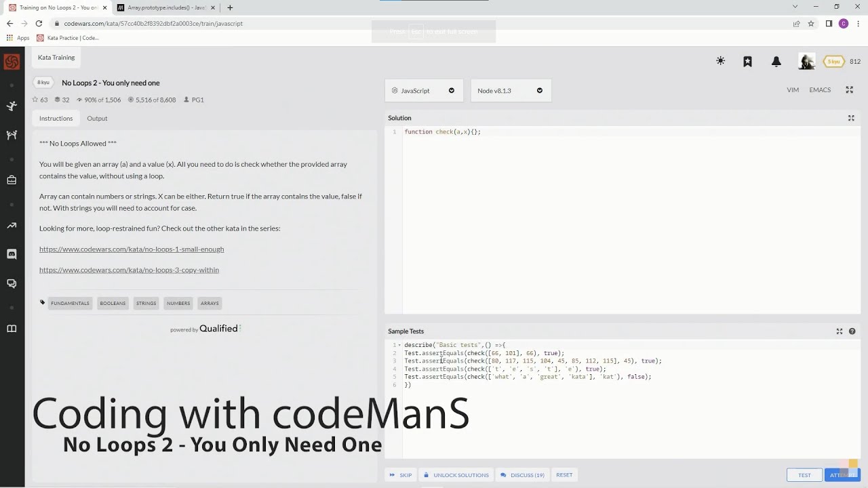Click the Kata Training header label
The image size is (868, 488).
pos(56,58)
